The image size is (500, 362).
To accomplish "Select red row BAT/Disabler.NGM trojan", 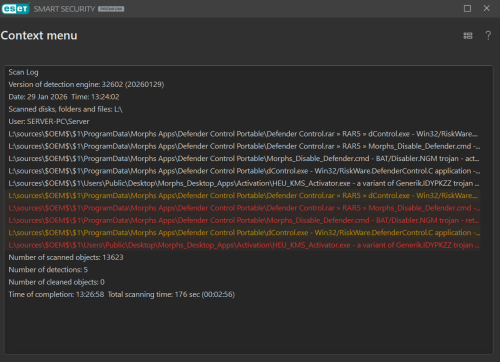I will click(244, 220).
